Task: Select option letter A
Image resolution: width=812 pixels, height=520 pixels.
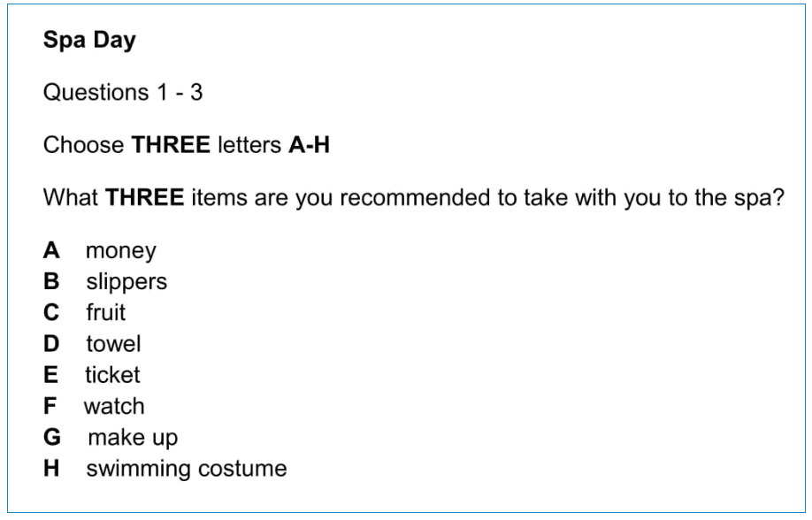Action: pyautogui.click(x=52, y=251)
